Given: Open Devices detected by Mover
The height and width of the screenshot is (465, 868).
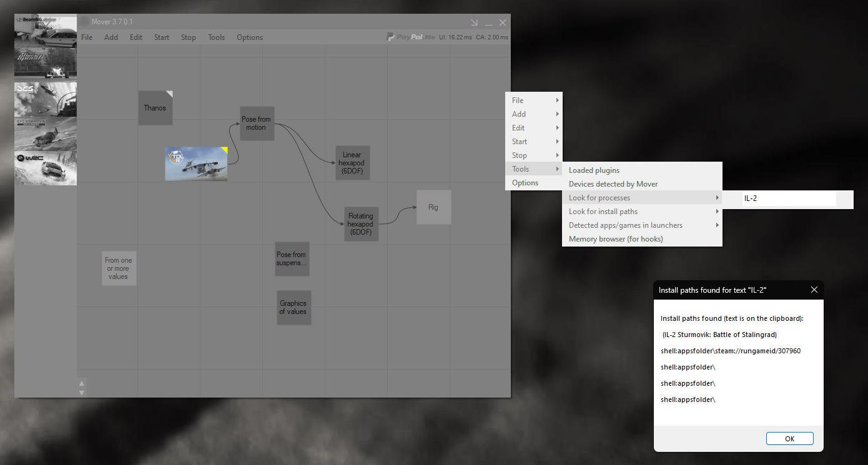Looking at the screenshot, I should 642,184.
